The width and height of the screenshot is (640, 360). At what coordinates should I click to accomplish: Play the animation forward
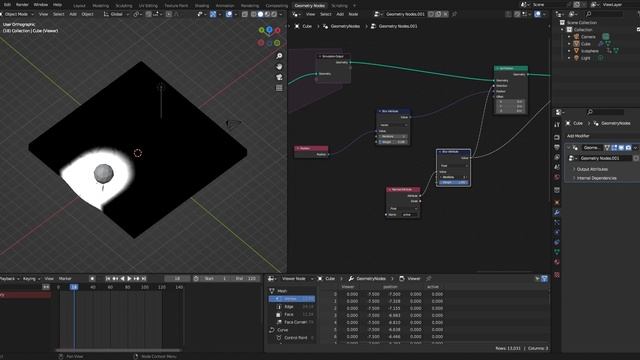click(x=130, y=278)
